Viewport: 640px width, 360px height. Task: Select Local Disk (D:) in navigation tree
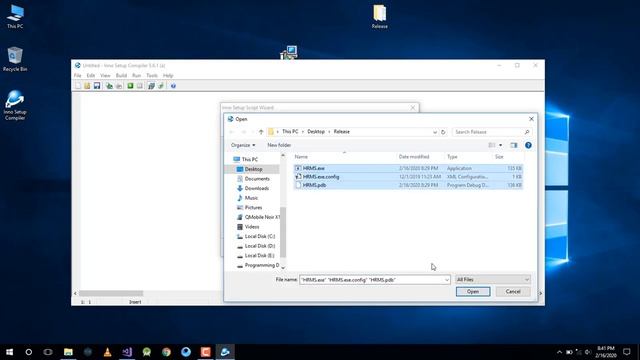click(x=256, y=246)
